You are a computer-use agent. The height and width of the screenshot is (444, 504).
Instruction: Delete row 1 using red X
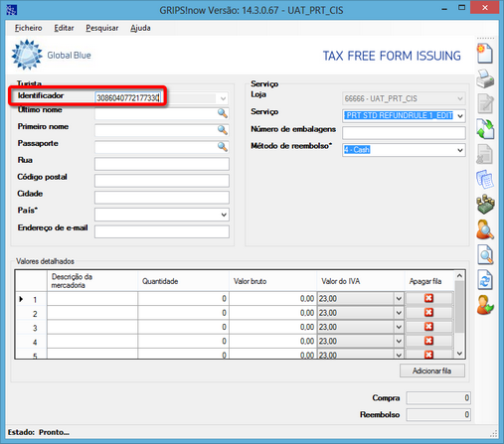tap(428, 298)
